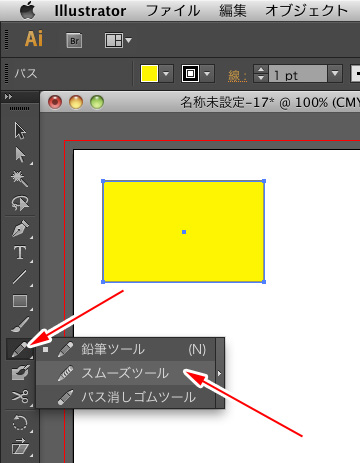Select the Scissors tool
360x463 pixels.
pyautogui.click(x=20, y=397)
